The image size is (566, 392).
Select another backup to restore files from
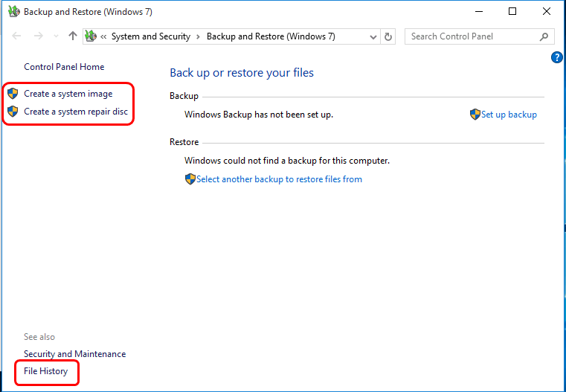coord(279,179)
